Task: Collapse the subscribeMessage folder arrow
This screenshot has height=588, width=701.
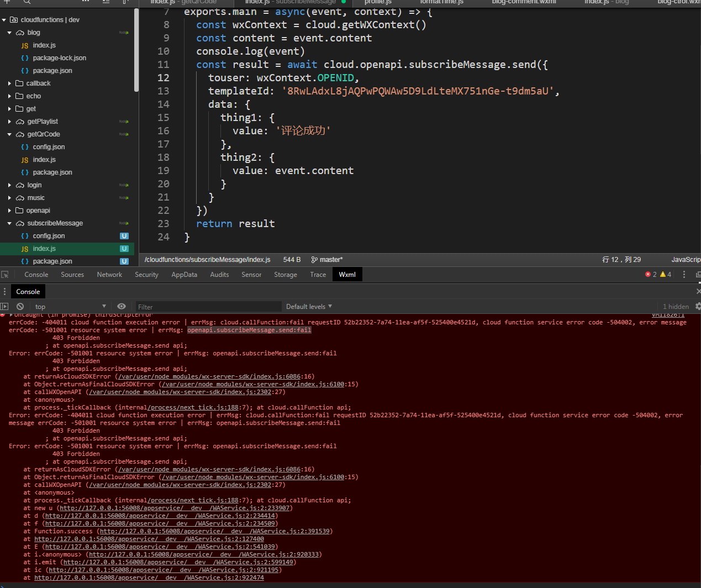Action: click(9, 223)
